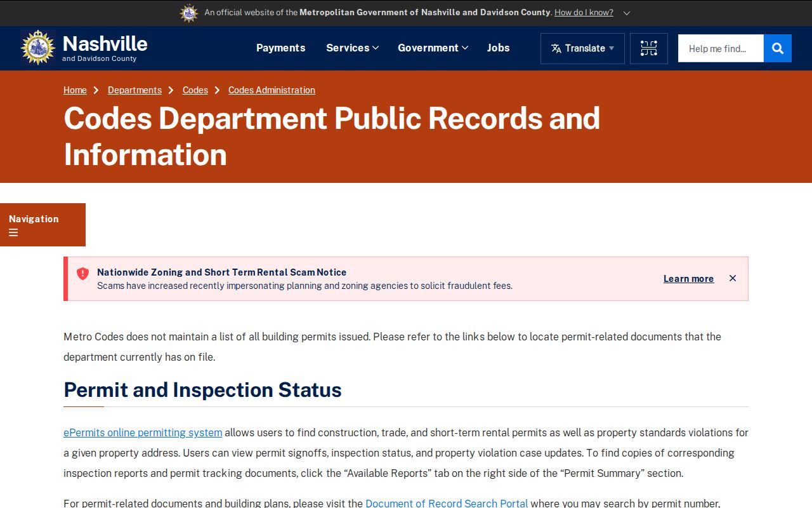
Task: Go to Home breadcrumb link
Action: click(x=75, y=90)
